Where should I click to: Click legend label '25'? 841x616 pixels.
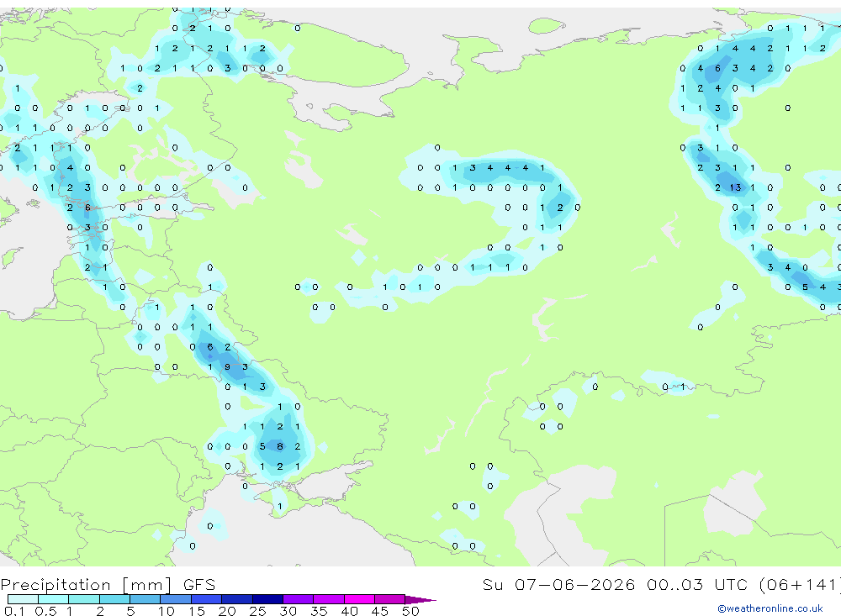257,611
